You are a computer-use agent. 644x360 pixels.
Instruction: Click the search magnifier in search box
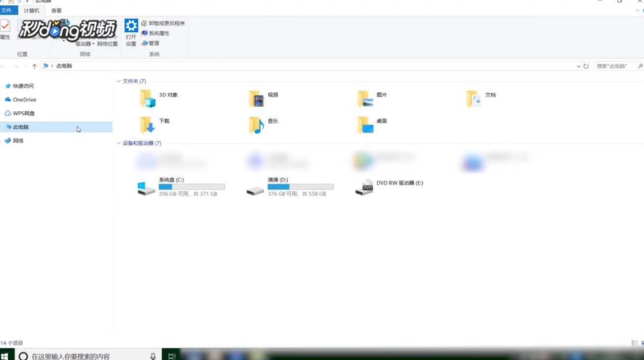640,66
